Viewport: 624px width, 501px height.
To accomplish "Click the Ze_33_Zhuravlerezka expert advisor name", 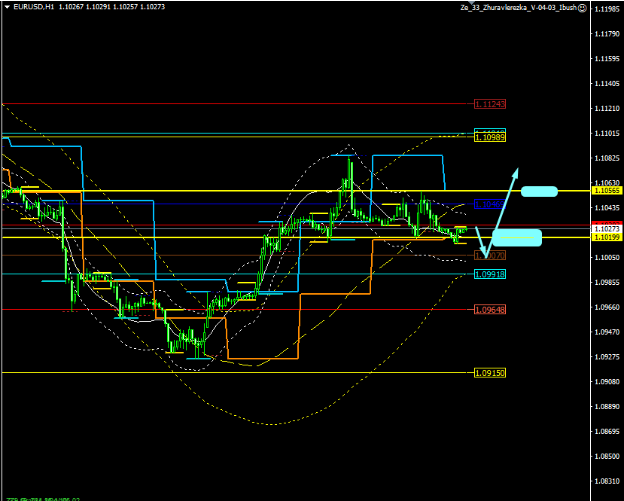I will pos(517,7).
